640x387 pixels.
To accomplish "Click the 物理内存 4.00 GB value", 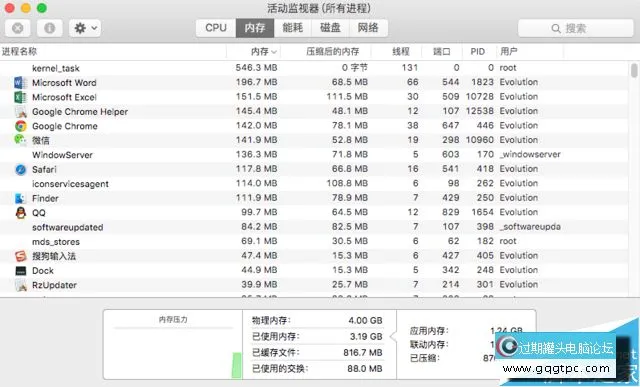I will [x=365, y=321].
